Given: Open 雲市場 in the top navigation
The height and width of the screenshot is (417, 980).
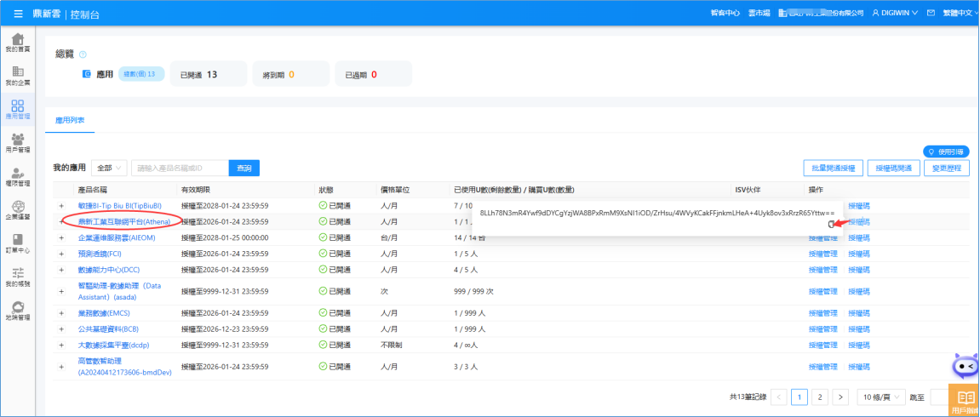Looking at the screenshot, I should point(759,14).
